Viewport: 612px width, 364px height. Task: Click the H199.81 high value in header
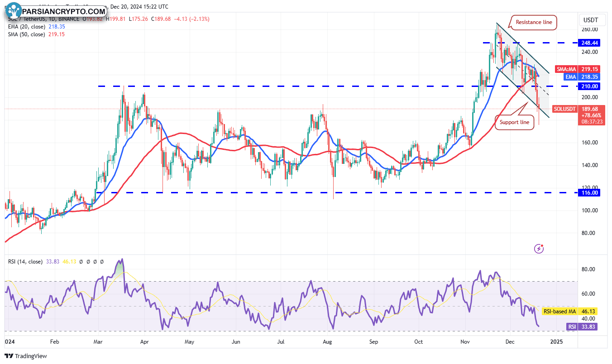tap(116, 19)
